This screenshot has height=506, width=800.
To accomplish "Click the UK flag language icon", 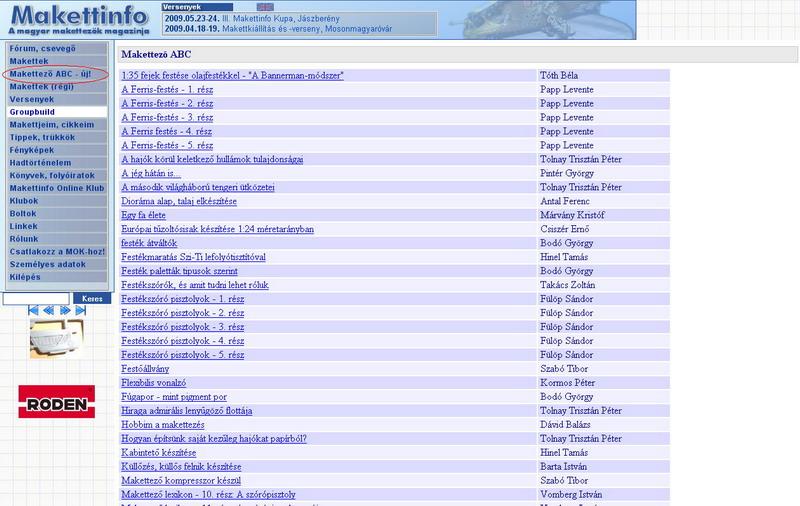I will click(x=265, y=7).
